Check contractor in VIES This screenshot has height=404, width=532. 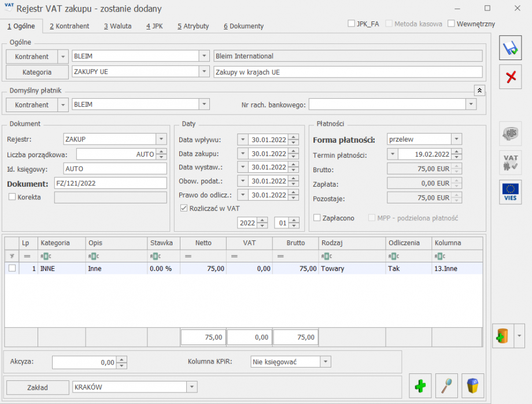click(x=510, y=192)
